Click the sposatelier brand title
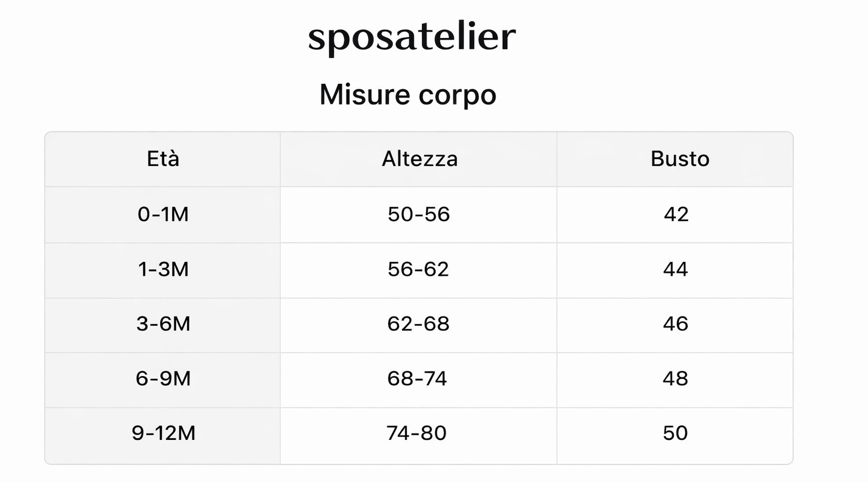Image resolution: width=868 pixels, height=483 pixels. [412, 38]
